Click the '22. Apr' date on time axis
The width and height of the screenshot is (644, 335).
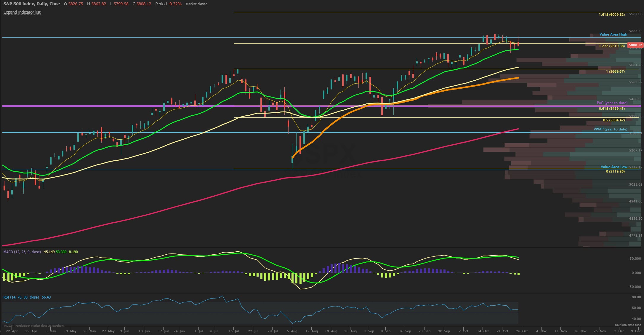(12, 331)
